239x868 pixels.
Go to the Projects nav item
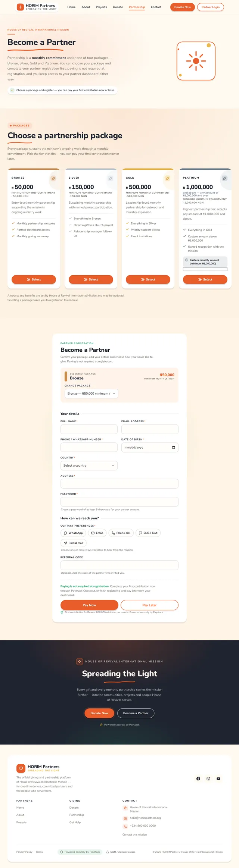[101, 7]
